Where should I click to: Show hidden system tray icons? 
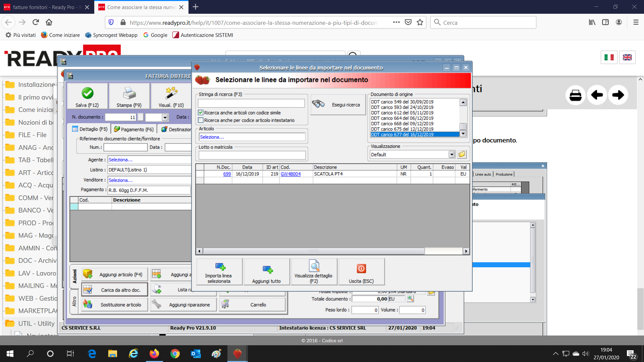pyautogui.click(x=555, y=353)
